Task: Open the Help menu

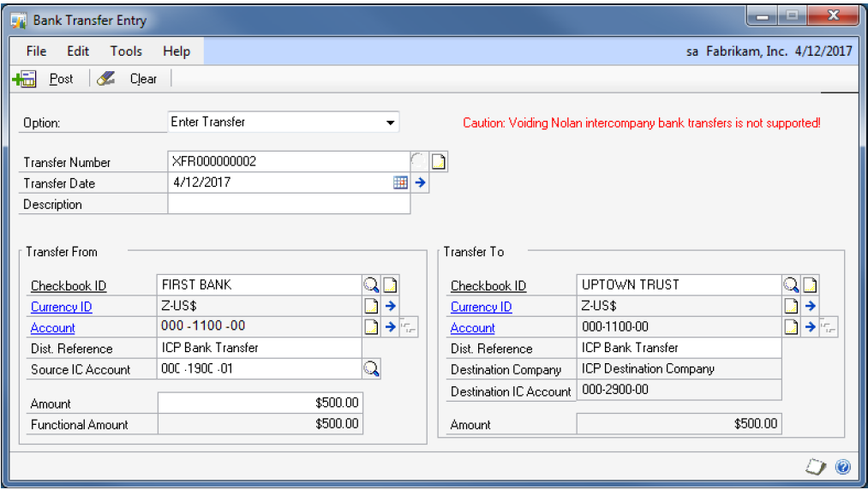Action: tap(176, 51)
